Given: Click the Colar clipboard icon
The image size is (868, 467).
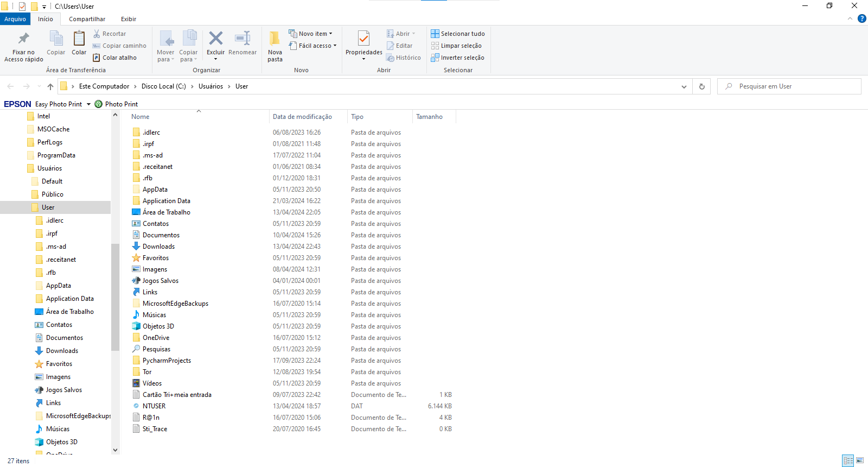Looking at the screenshot, I should pyautogui.click(x=79, y=39).
